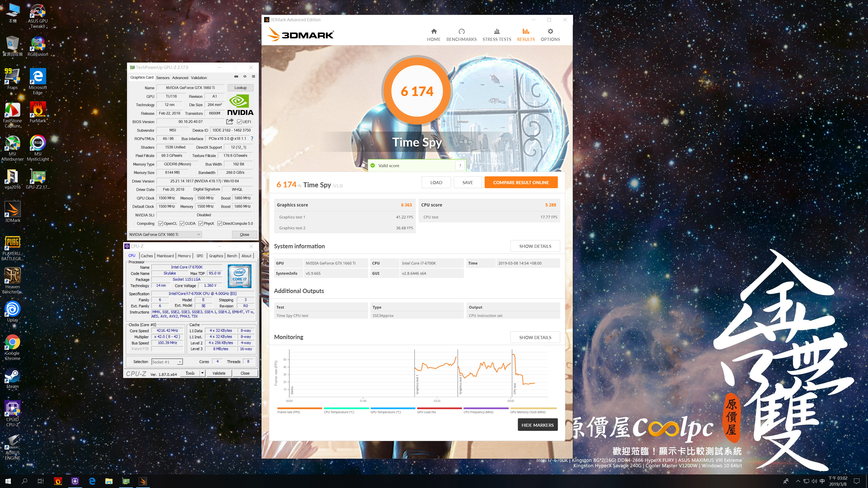Image resolution: width=868 pixels, height=488 pixels.
Task: Click taskbar clock showing 03:02
Action: [x=838, y=481]
